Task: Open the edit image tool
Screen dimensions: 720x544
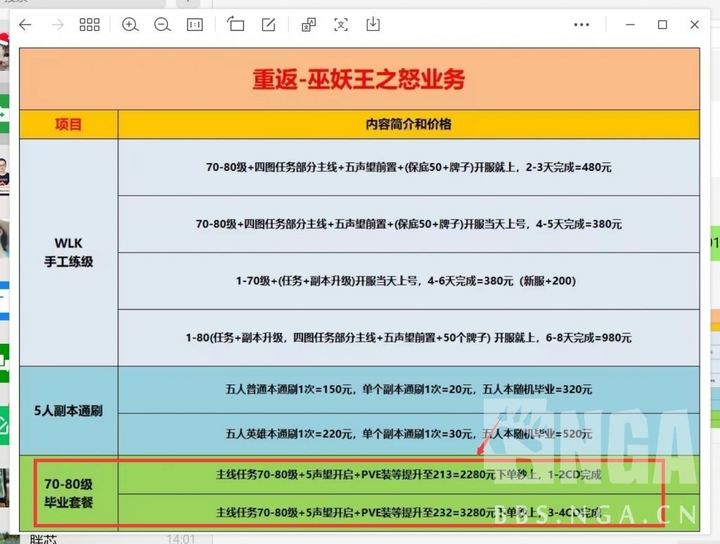Action: (x=268, y=24)
